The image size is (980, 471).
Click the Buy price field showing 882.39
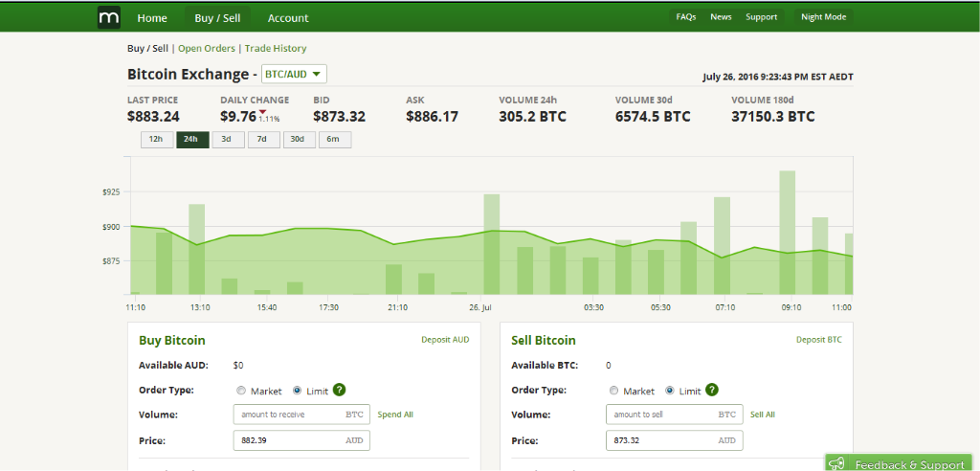pyautogui.click(x=301, y=440)
